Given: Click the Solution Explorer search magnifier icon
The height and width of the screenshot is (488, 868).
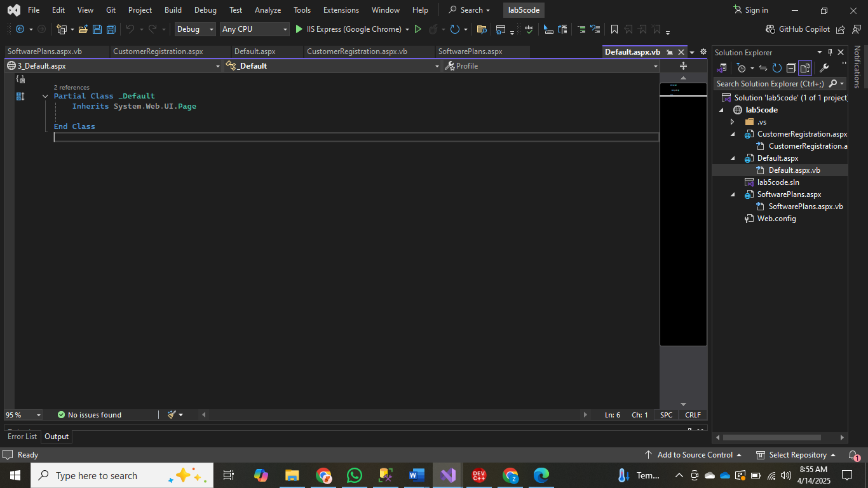Looking at the screenshot, I should pyautogui.click(x=833, y=84).
